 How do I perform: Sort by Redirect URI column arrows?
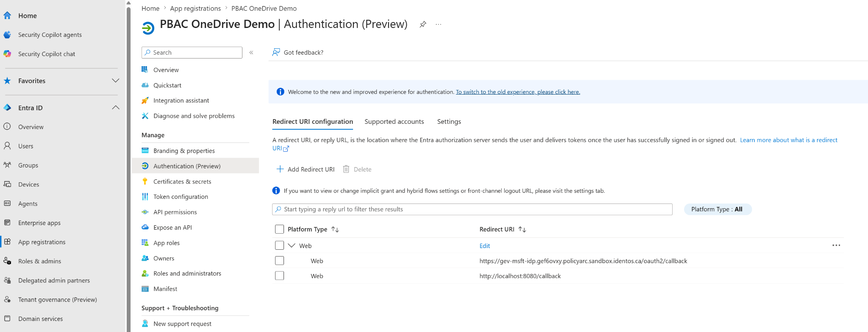coord(522,229)
